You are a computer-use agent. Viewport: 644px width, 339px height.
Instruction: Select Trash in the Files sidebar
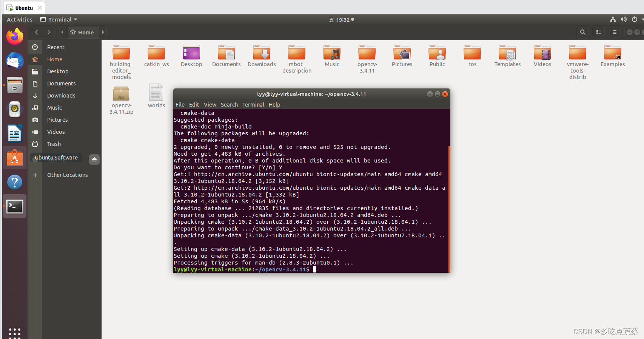click(65, 144)
